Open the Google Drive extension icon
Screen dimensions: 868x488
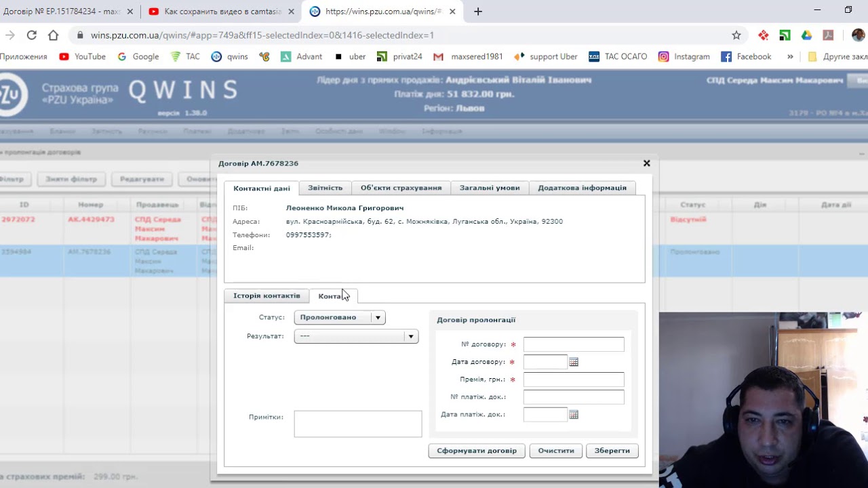pyautogui.click(x=806, y=35)
